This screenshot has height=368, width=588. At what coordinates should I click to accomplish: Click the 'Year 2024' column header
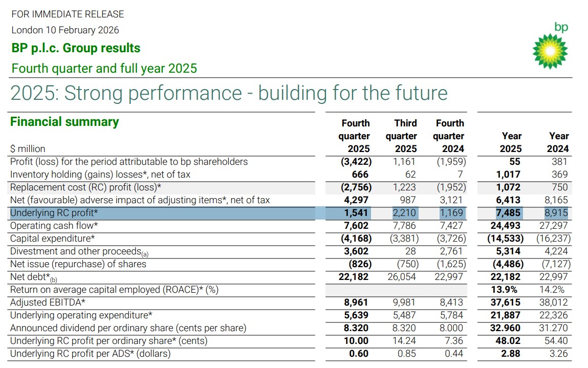click(x=558, y=142)
